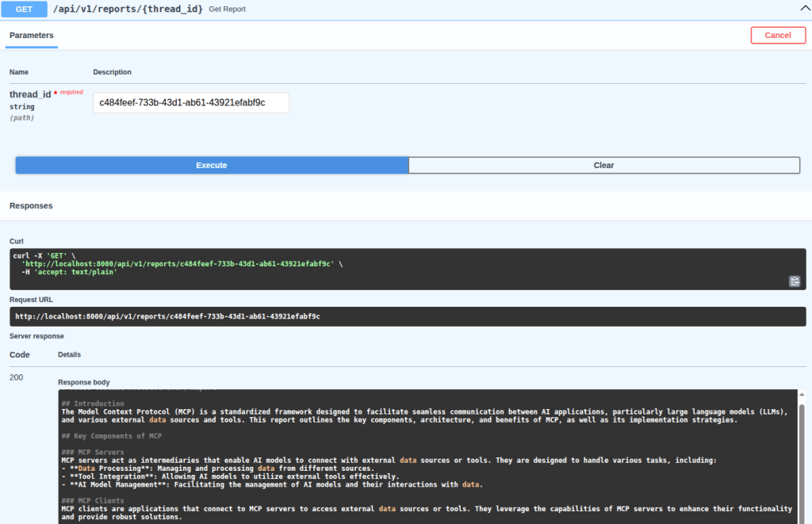Click the thread_id parameter name label
The height and width of the screenshot is (524, 812).
point(30,94)
